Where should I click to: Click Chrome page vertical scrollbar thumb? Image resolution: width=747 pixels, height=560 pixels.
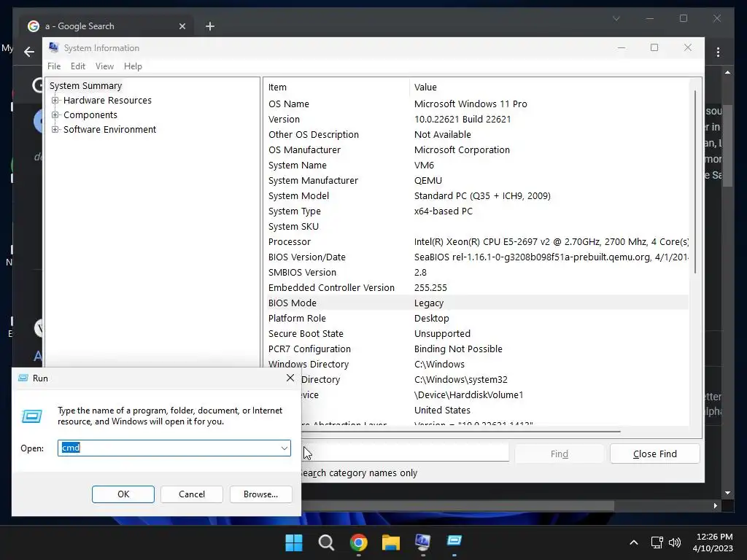727,146
